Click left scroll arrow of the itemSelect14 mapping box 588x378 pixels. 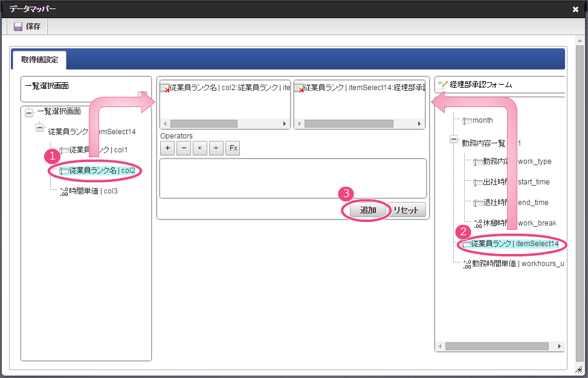299,123
